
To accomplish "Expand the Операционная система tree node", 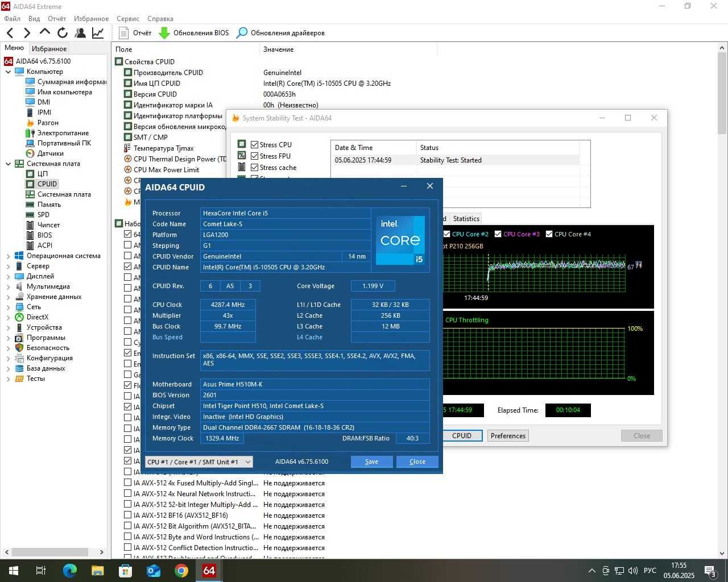I will 8,256.
